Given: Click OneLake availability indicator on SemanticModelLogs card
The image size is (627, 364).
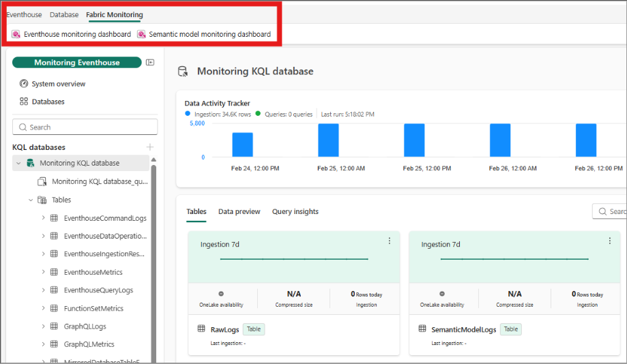Looking at the screenshot, I should (x=442, y=294).
